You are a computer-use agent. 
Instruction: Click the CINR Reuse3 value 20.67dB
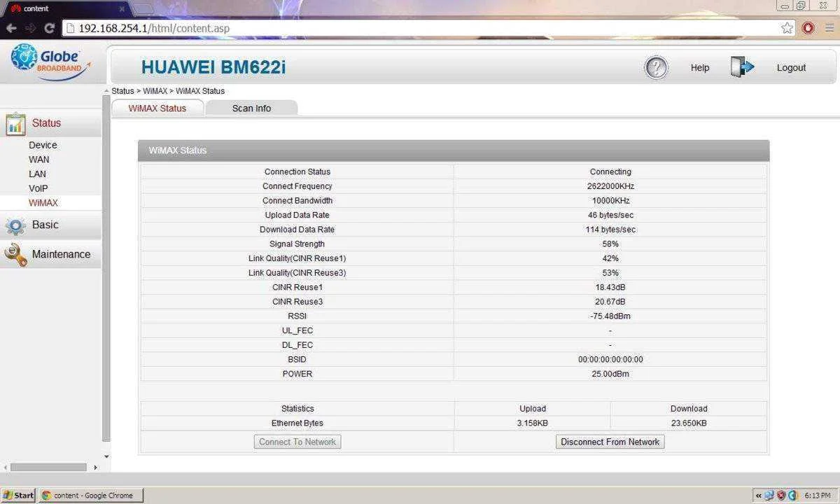pos(610,302)
